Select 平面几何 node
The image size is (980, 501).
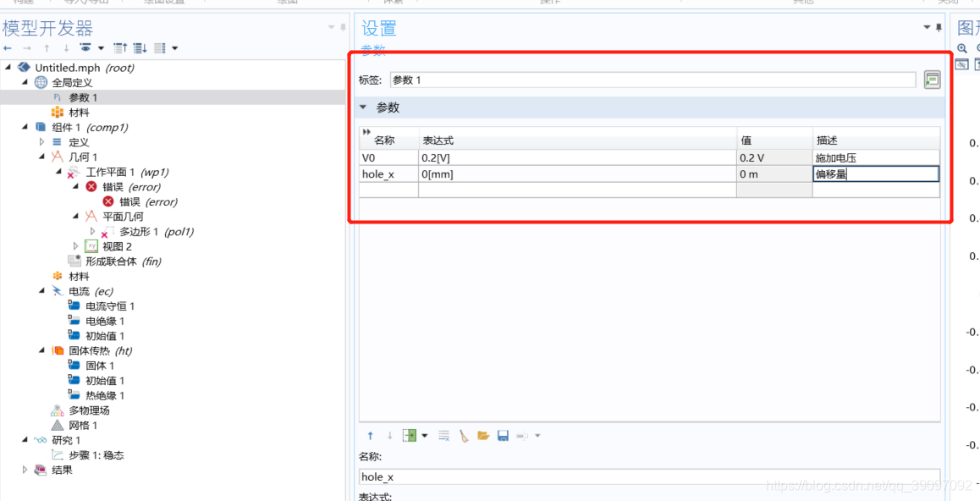click(123, 217)
